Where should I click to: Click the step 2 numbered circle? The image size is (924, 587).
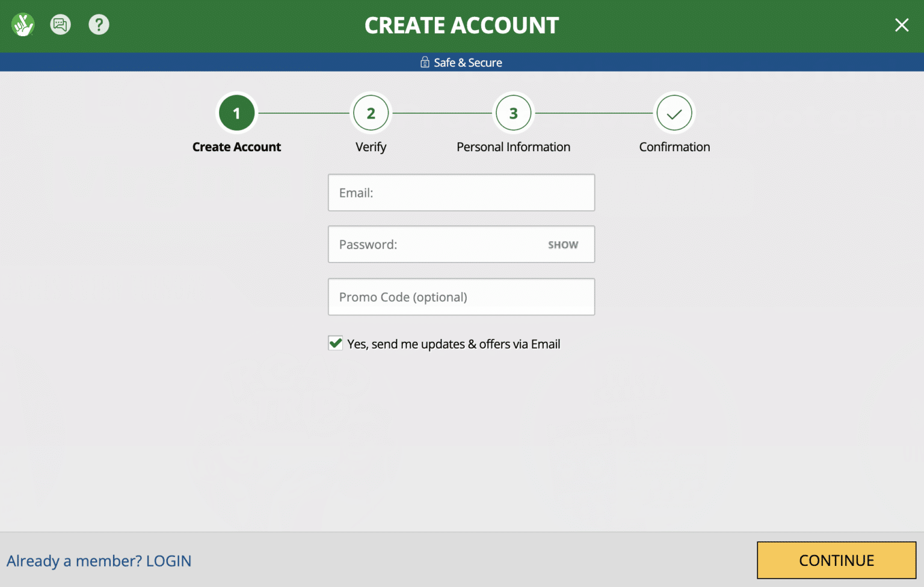371,113
